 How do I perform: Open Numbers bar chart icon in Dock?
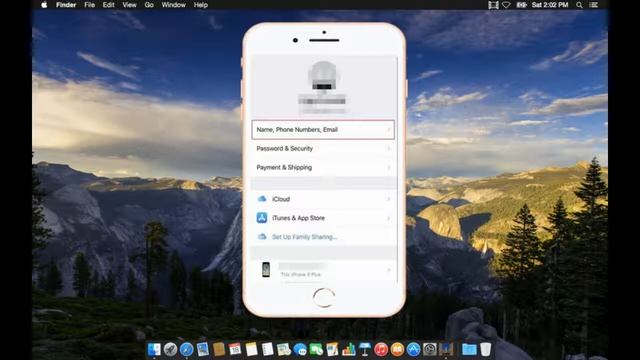point(349,349)
